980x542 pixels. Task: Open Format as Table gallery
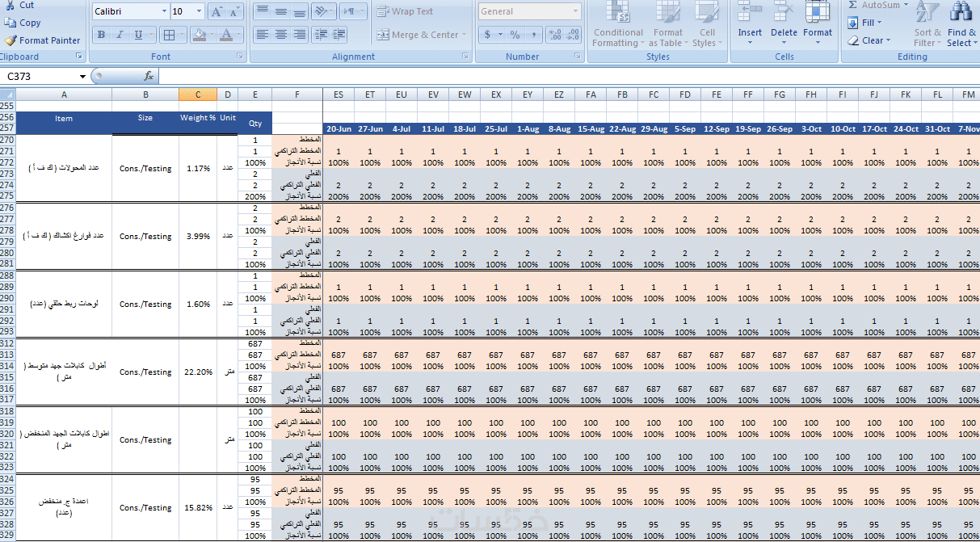point(668,25)
